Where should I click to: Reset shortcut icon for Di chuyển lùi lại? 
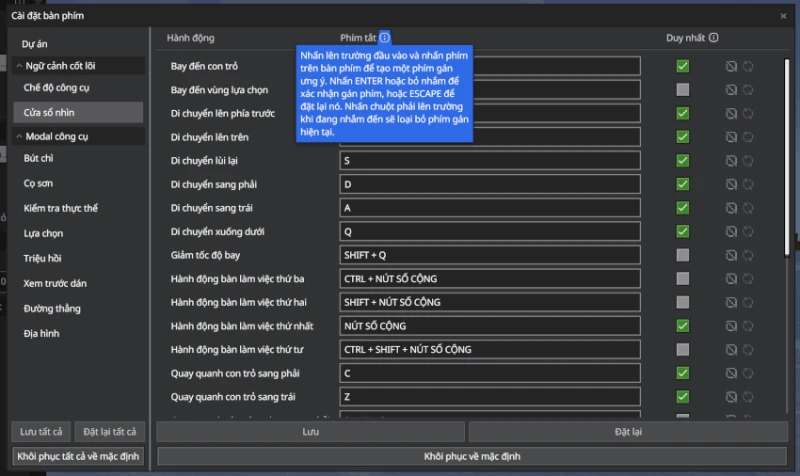pos(748,161)
